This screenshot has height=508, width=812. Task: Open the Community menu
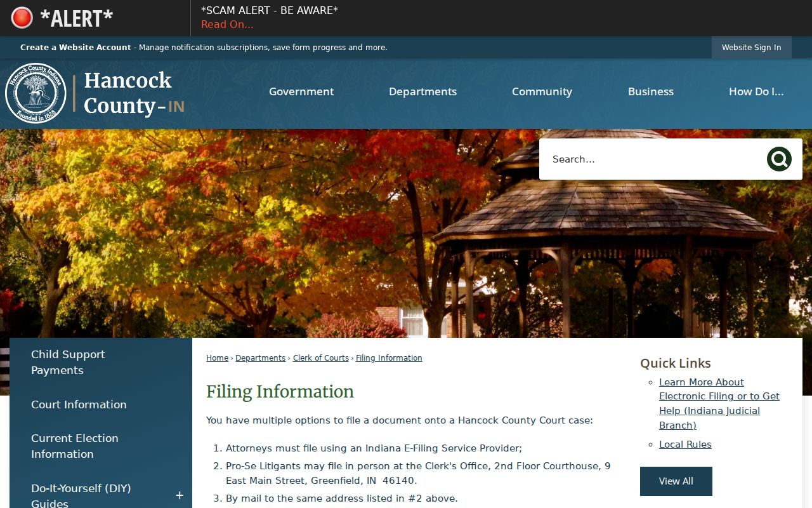coord(542,91)
